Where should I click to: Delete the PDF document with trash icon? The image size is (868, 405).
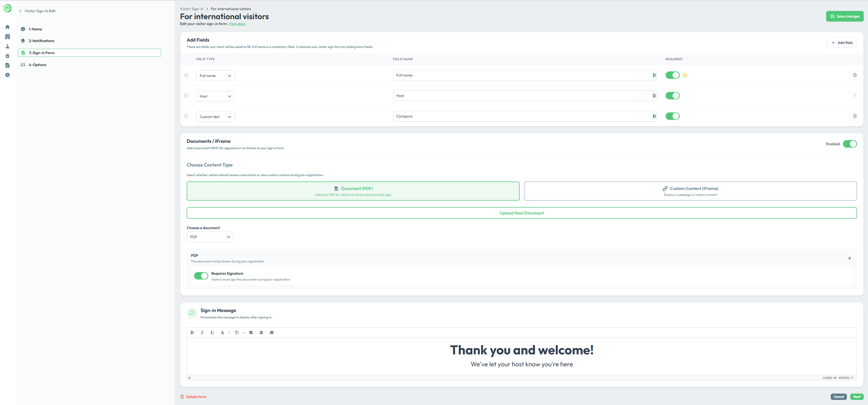pos(849,258)
